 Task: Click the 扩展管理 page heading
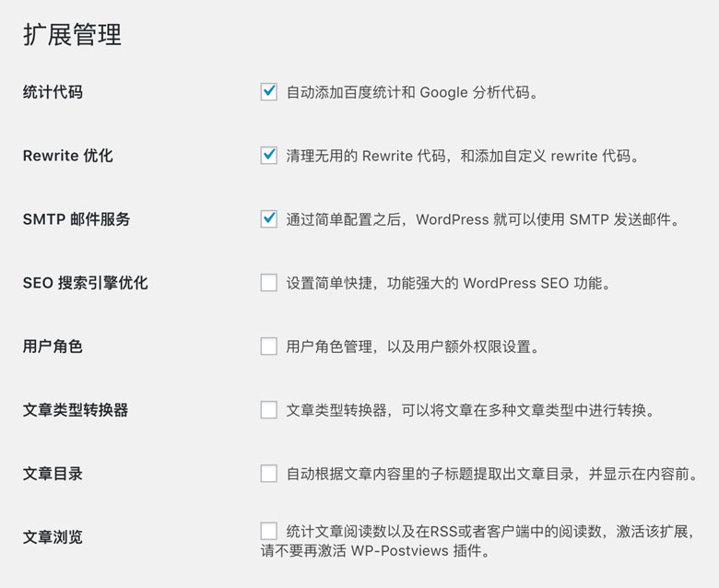pos(72,34)
